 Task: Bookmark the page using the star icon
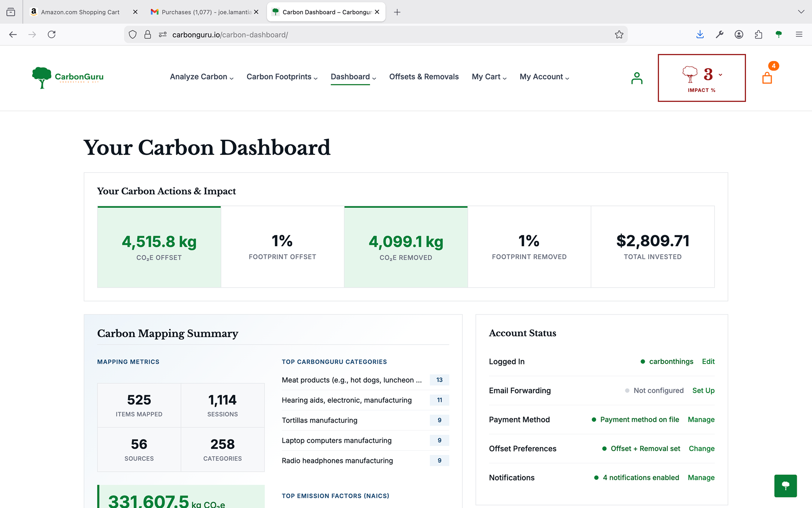tap(619, 34)
